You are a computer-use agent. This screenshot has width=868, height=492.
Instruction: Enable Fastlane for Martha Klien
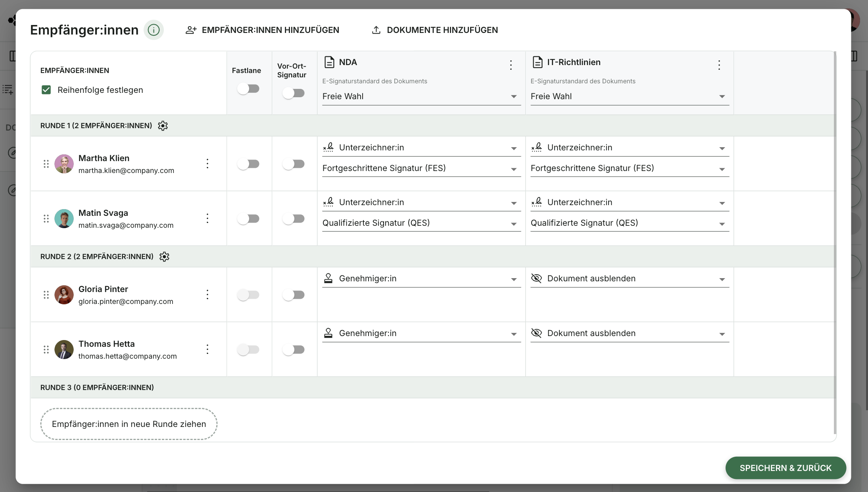[x=248, y=164]
